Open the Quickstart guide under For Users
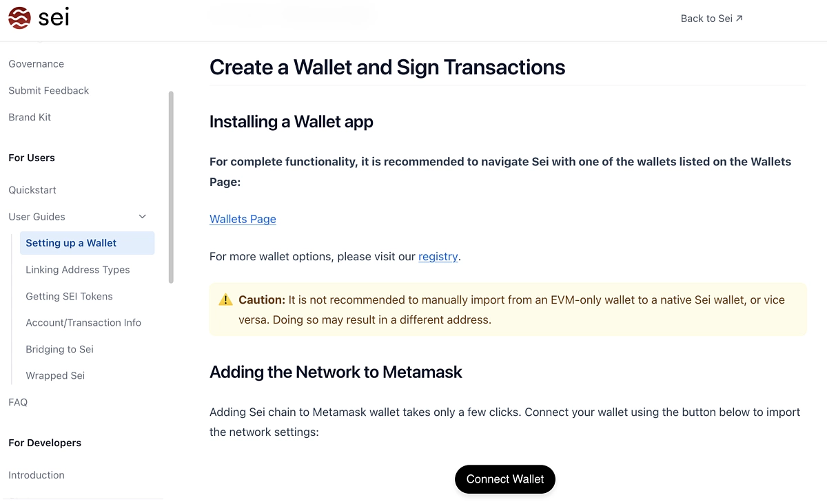This screenshot has width=827, height=504. pos(32,190)
